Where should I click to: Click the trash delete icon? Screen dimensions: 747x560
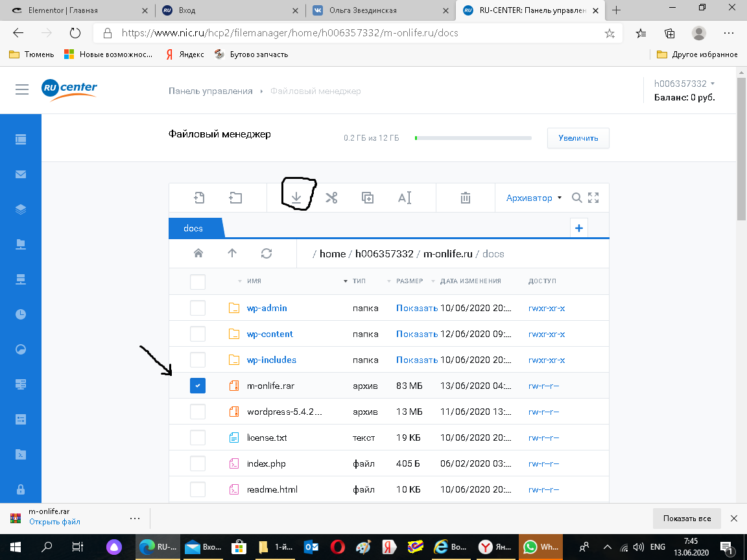(466, 198)
